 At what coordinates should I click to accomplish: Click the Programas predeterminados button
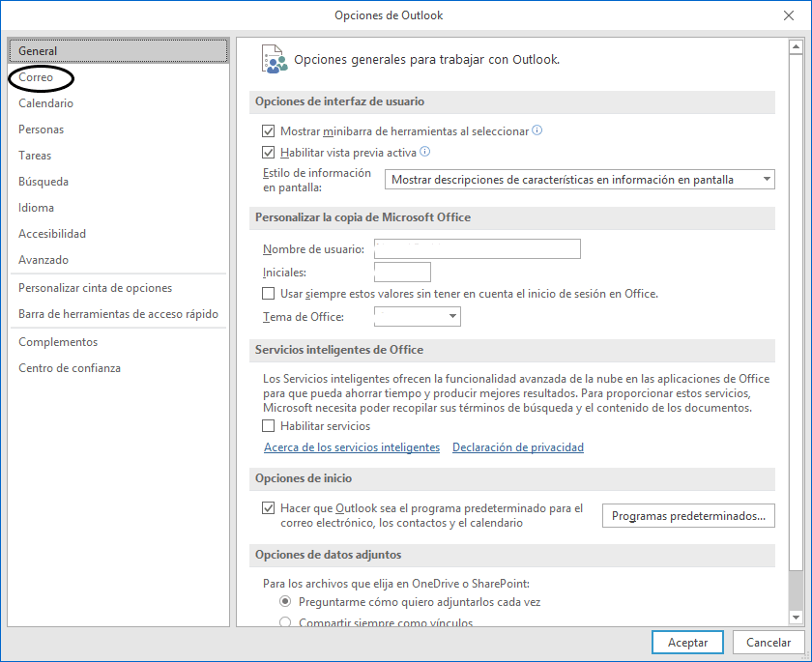click(688, 516)
